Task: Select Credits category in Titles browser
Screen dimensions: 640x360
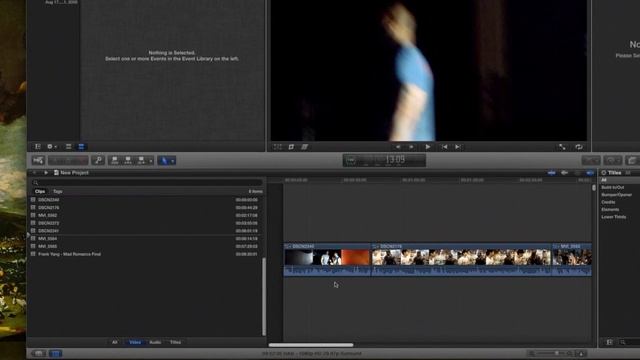Action: (x=608, y=202)
